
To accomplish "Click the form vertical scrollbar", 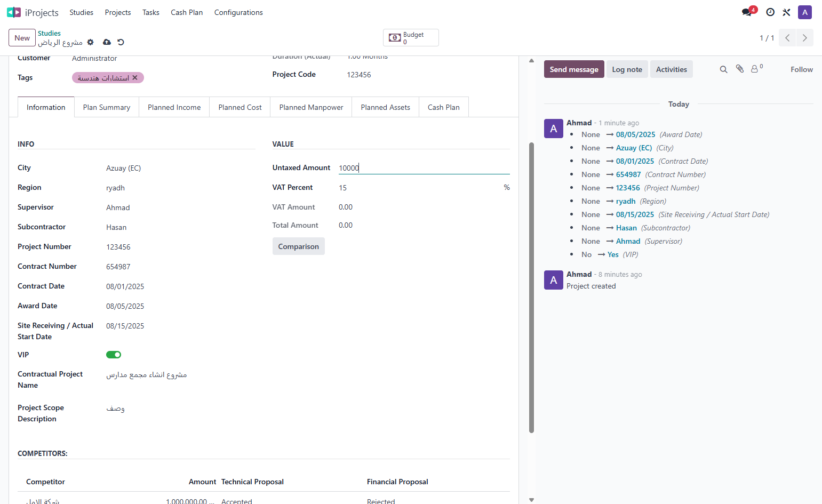I will click(531, 288).
